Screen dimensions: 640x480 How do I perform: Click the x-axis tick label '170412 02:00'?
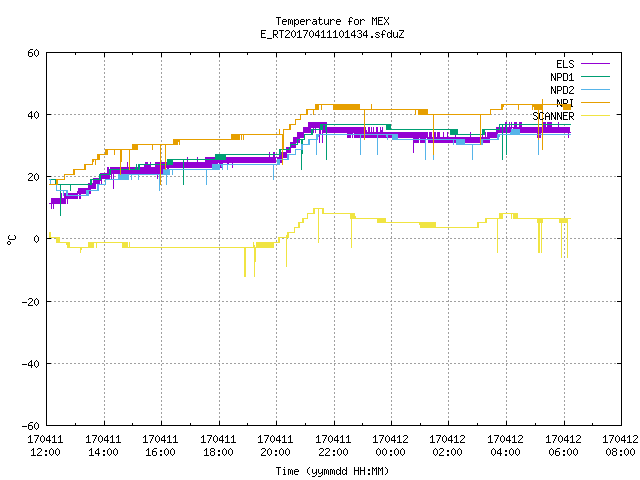(448, 446)
